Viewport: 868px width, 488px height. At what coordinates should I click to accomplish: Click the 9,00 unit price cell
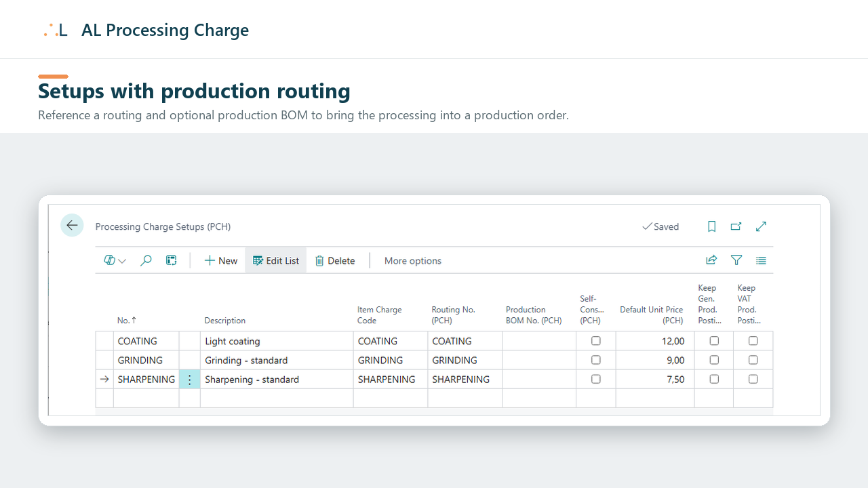point(655,360)
